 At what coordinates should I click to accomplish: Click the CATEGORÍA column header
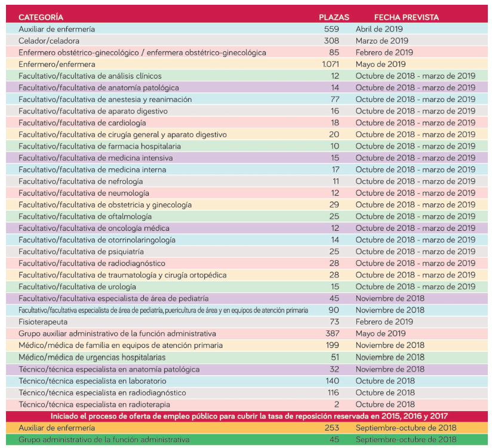coord(41,17)
